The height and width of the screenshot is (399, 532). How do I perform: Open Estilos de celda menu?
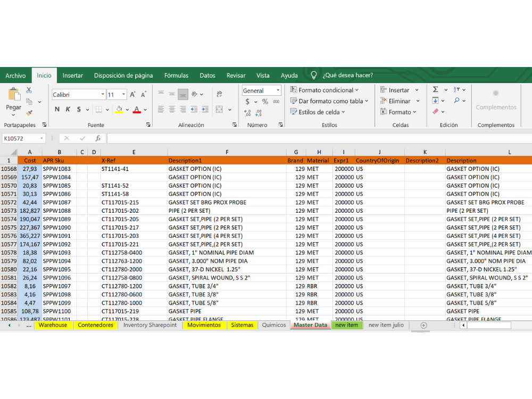318,112
